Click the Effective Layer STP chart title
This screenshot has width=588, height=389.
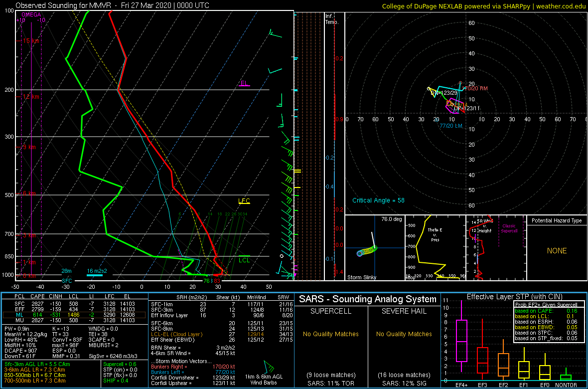pos(514,297)
